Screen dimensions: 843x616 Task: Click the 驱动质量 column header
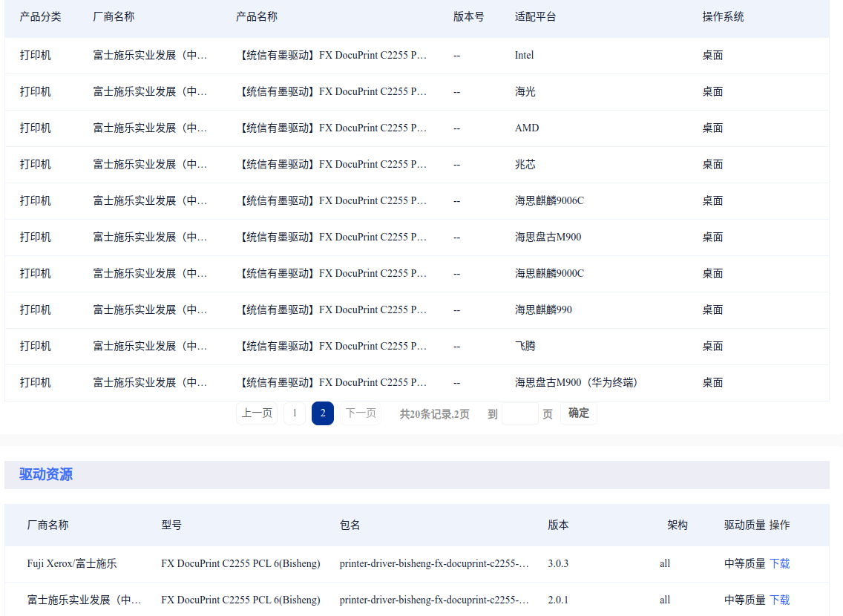744,525
